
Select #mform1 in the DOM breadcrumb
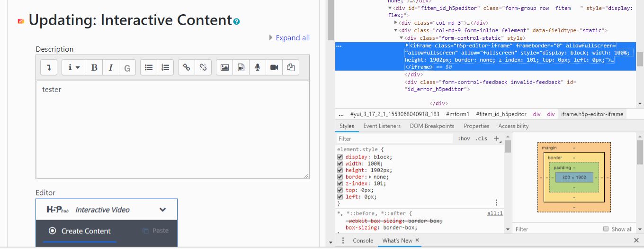[x=457, y=114]
